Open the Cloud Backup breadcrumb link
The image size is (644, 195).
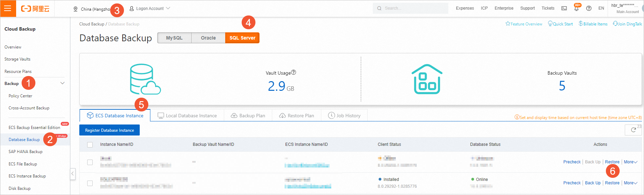[x=92, y=24]
